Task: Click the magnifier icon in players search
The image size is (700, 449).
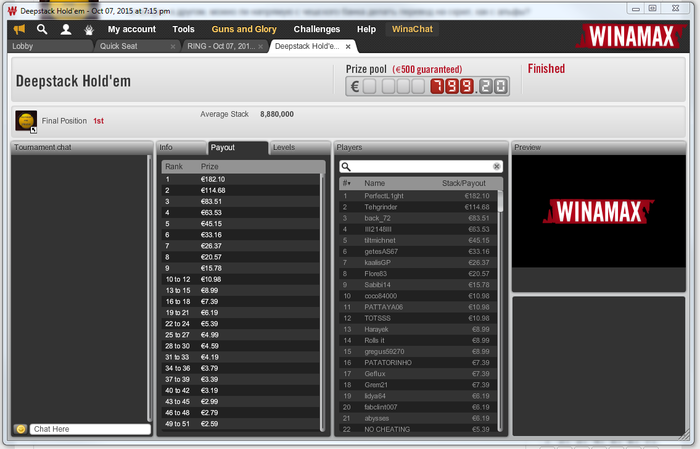Action: pos(346,166)
